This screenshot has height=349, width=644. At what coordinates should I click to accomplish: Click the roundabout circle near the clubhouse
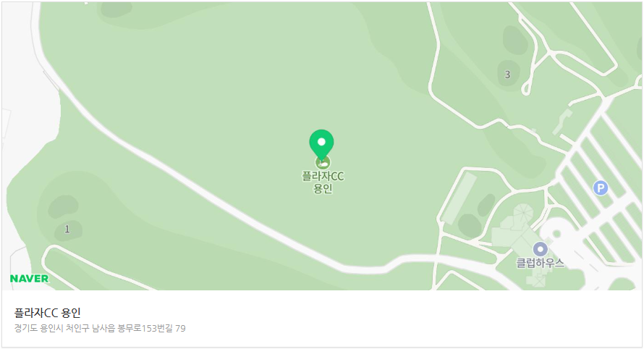point(556,233)
